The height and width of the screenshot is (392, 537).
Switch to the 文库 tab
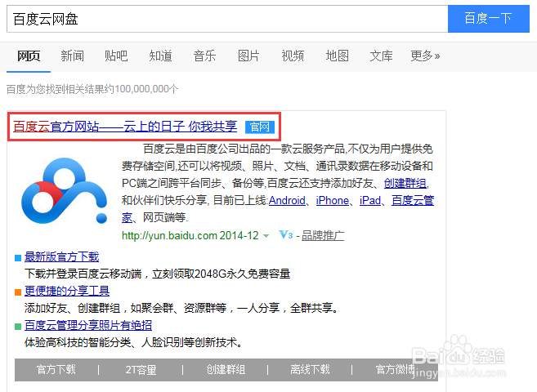[381, 56]
